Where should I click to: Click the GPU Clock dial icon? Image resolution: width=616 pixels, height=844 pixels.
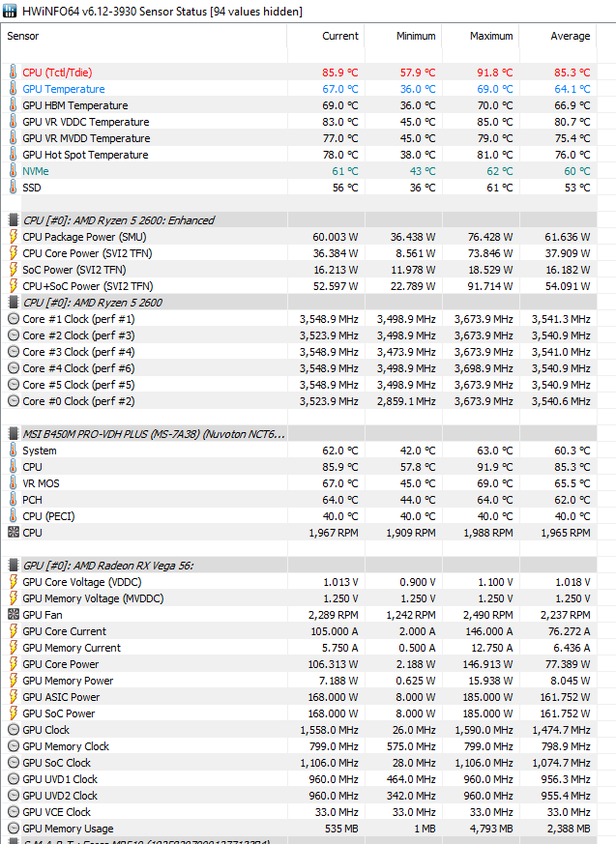(13, 731)
